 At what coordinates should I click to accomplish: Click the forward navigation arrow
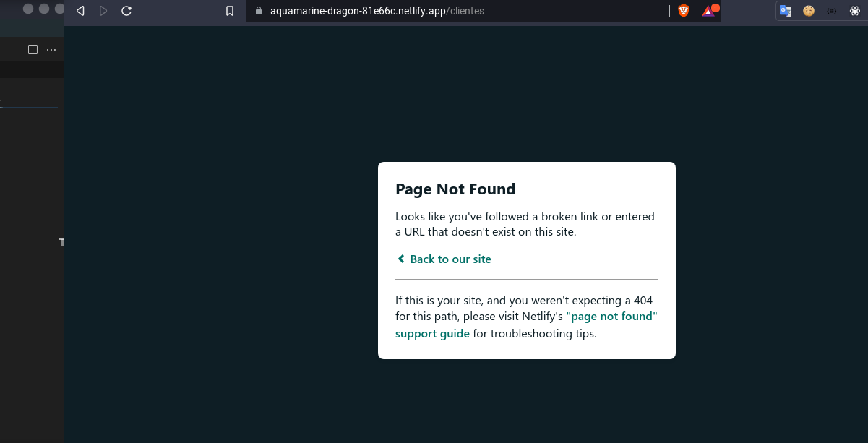coord(103,11)
